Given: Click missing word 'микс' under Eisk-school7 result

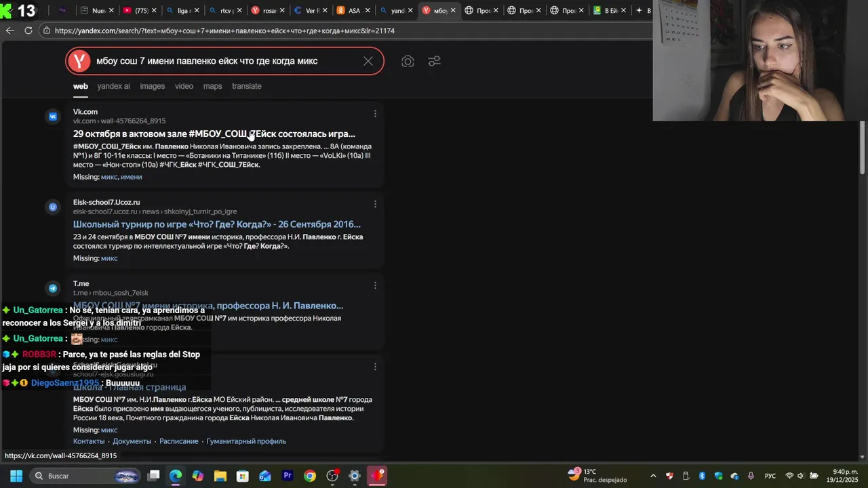Looking at the screenshot, I should (x=109, y=258).
